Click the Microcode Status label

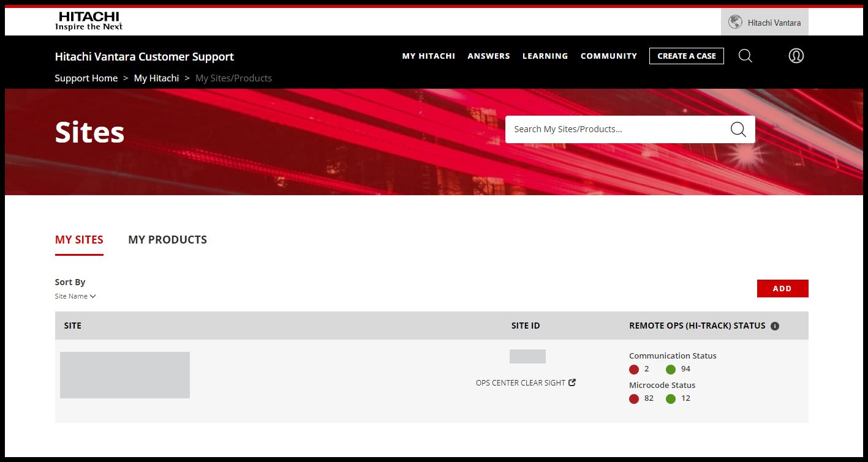pyautogui.click(x=662, y=385)
